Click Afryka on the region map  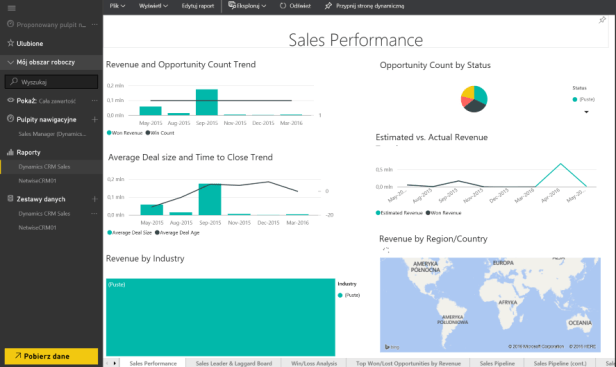tap(508, 302)
